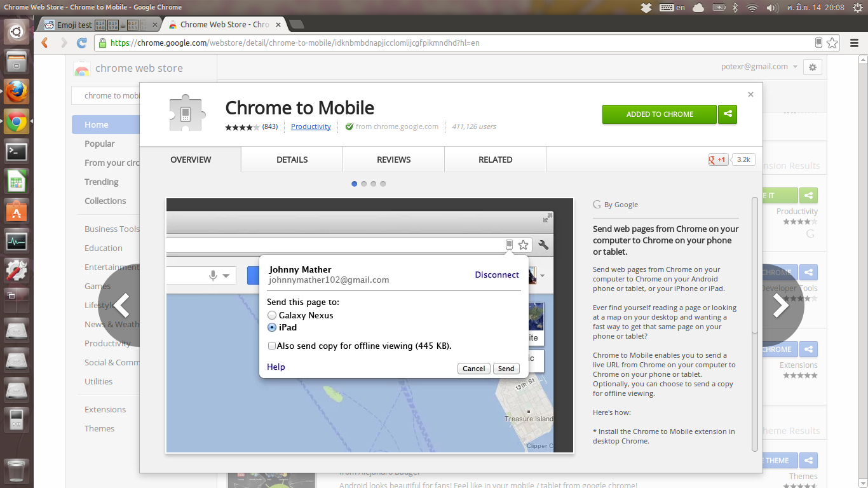Click the share icon beside Added to Chrome
This screenshot has height=488, width=868.
pos(728,114)
